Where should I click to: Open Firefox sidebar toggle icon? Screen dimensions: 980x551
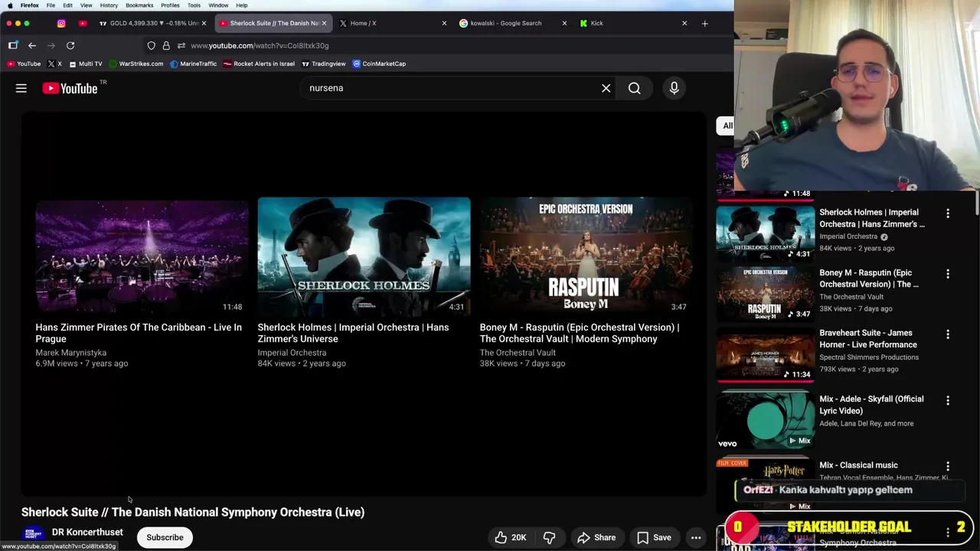[x=13, y=45]
